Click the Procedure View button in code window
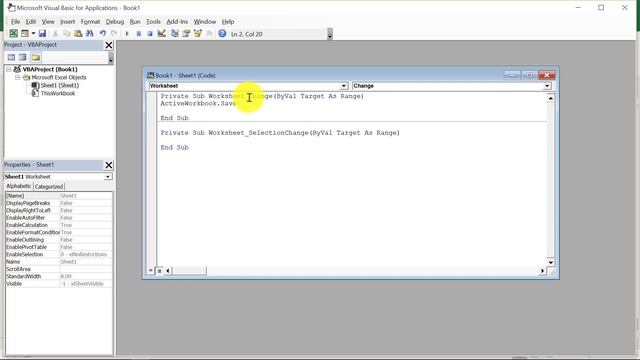The image size is (640, 360). coord(151,271)
